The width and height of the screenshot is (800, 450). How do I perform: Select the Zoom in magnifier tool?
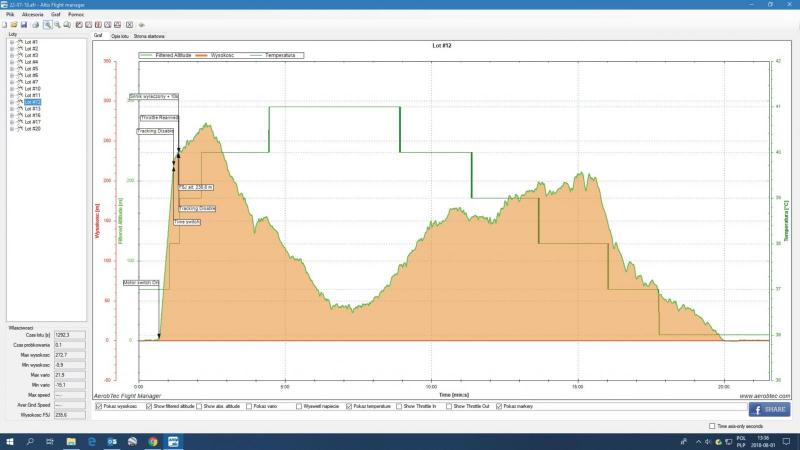pos(47,24)
